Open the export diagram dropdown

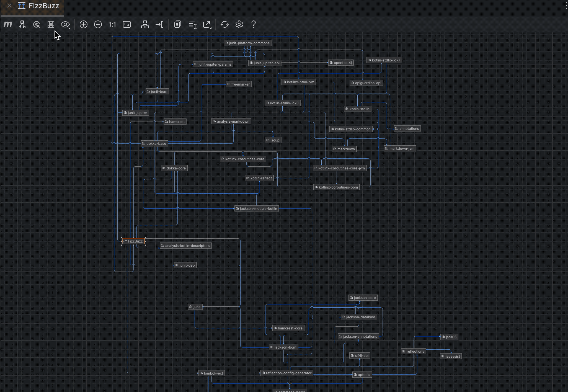point(207,24)
